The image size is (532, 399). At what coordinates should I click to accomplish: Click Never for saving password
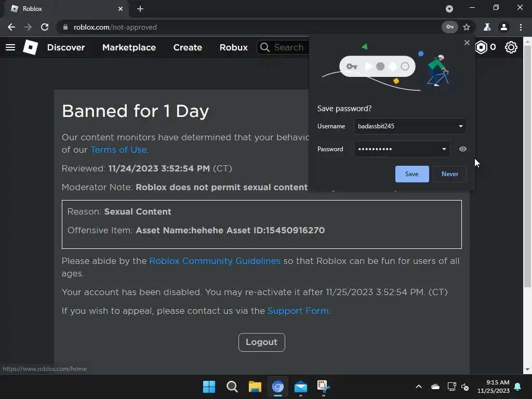click(450, 174)
